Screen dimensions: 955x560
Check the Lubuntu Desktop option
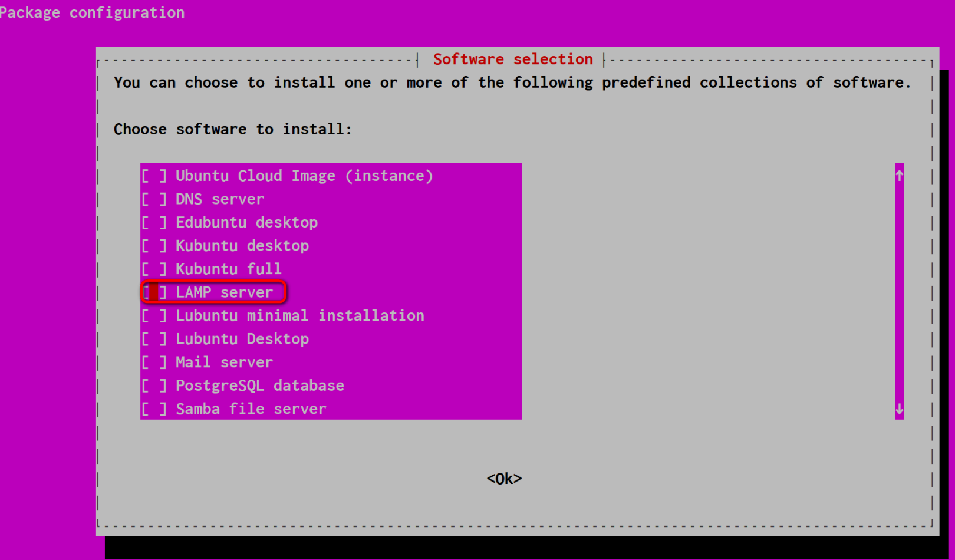153,338
